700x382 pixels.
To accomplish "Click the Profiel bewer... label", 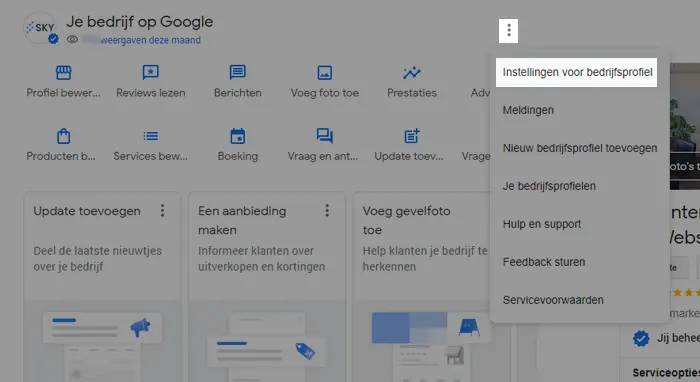I will (63, 93).
